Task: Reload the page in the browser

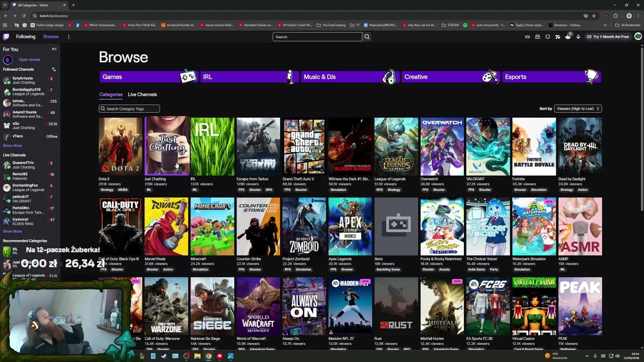Action: pyautogui.click(x=24, y=16)
